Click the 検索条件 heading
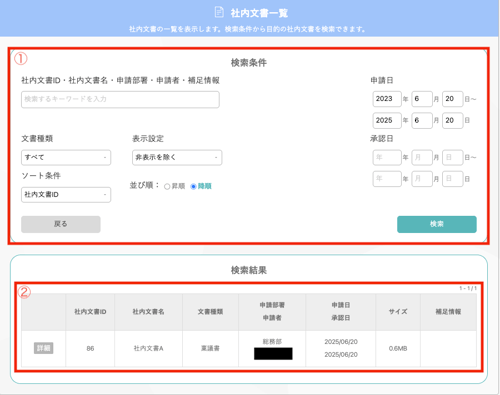Viewport: 500px width, 395px height. pos(249,63)
